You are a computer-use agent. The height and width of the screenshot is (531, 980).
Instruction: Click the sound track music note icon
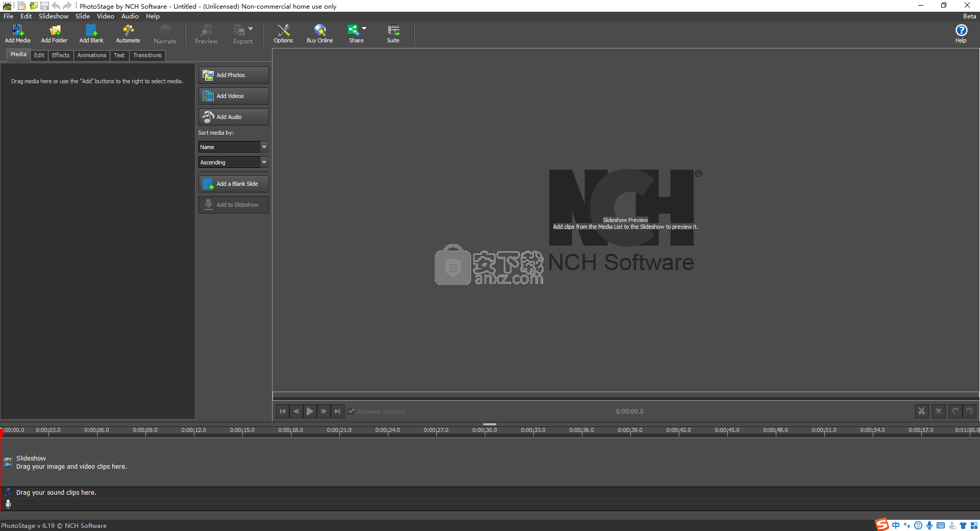8,492
